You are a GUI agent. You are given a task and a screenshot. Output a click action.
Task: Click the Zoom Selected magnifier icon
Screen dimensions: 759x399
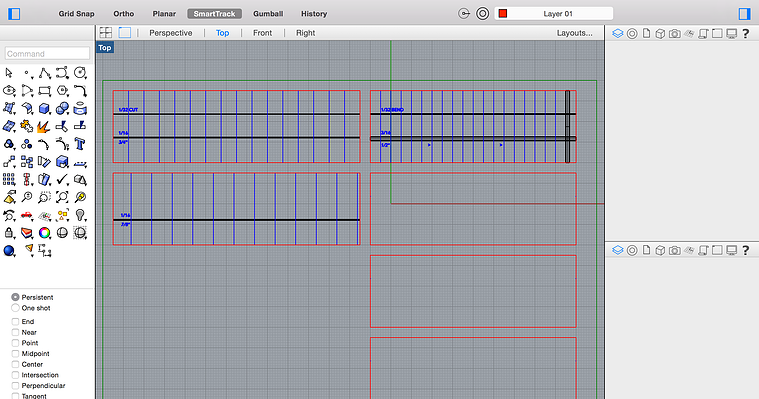pyautogui.click(x=80, y=197)
